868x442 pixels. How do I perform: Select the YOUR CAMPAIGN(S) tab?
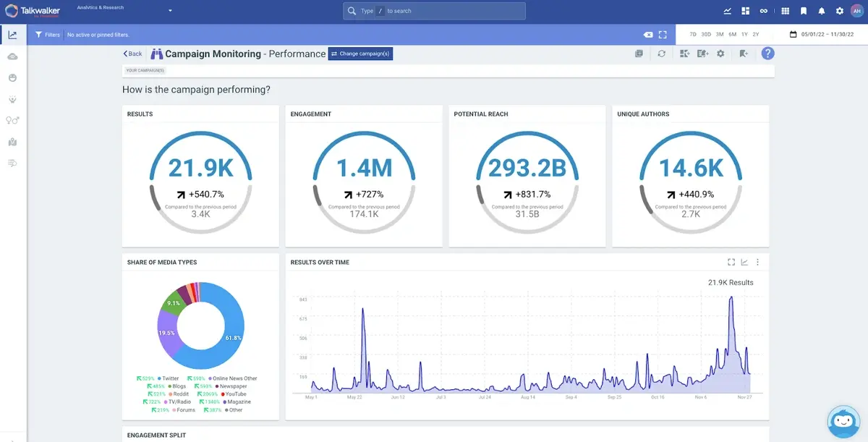pyautogui.click(x=144, y=70)
